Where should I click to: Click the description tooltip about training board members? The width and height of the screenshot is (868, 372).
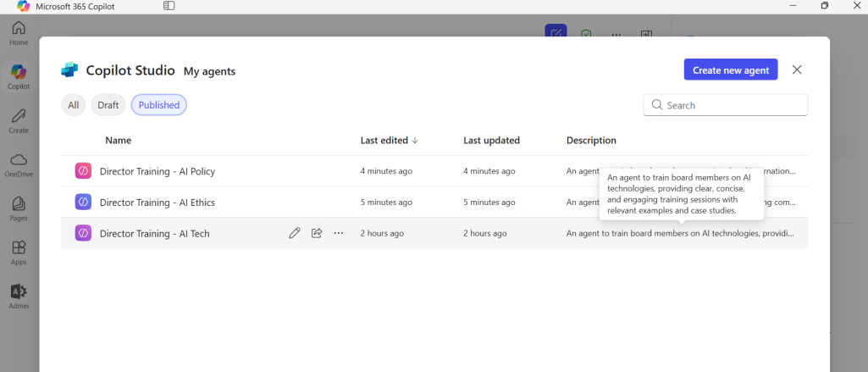coord(682,194)
